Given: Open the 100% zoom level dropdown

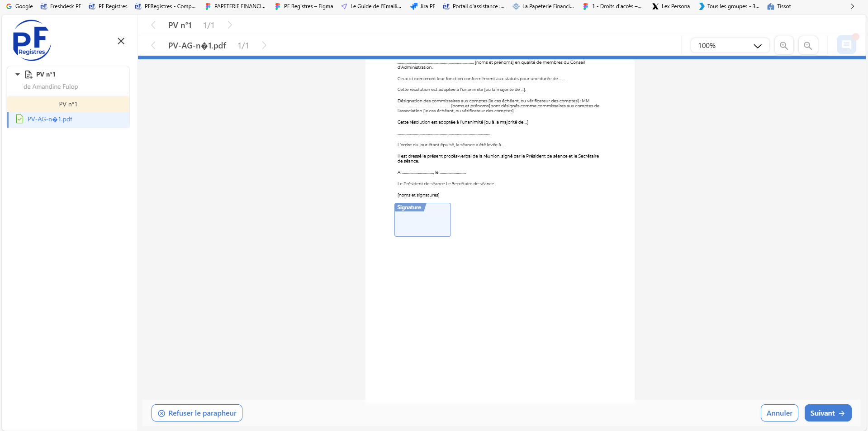Looking at the screenshot, I should tap(730, 46).
